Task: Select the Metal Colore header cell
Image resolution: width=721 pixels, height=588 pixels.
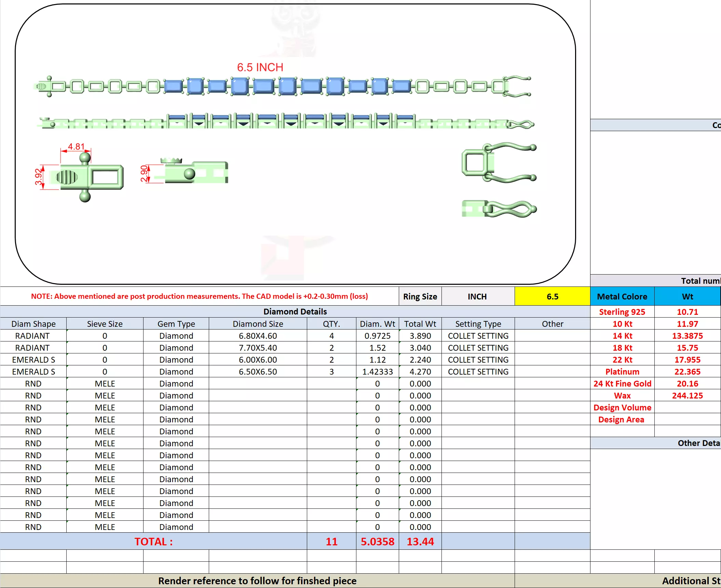Action: point(622,296)
